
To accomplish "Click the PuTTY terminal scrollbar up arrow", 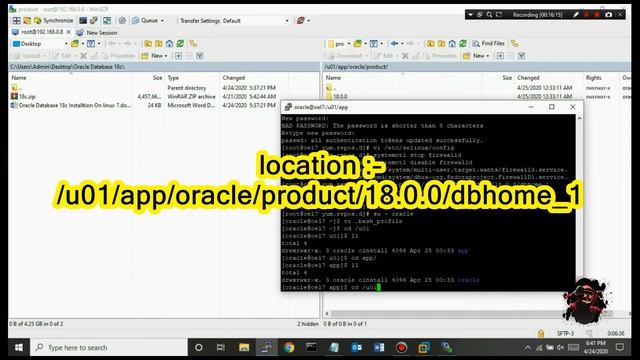I will pos(579,118).
